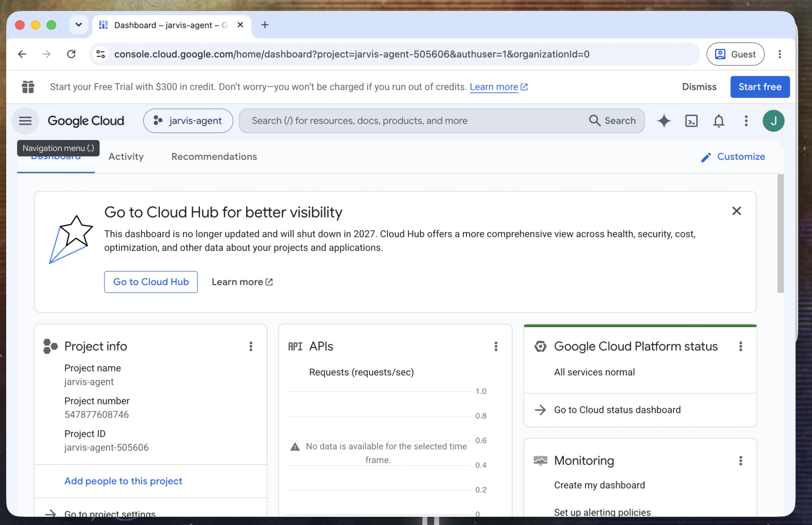Click the magnifier Search button
The image size is (812, 525).
613,121
